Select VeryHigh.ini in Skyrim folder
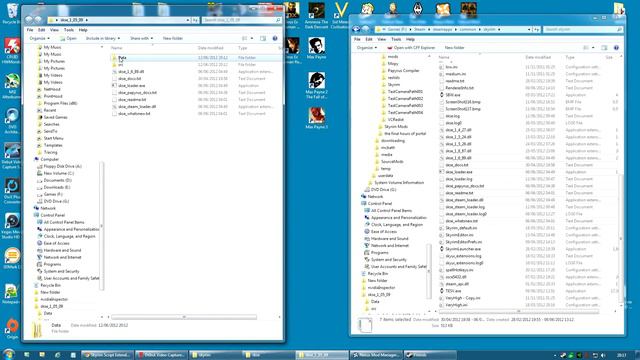This screenshot has width=640, height=360. [456, 305]
